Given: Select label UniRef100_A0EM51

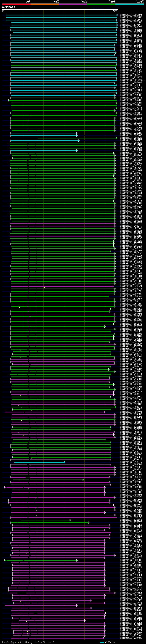Looking at the screenshot, I should pos(131,578).
